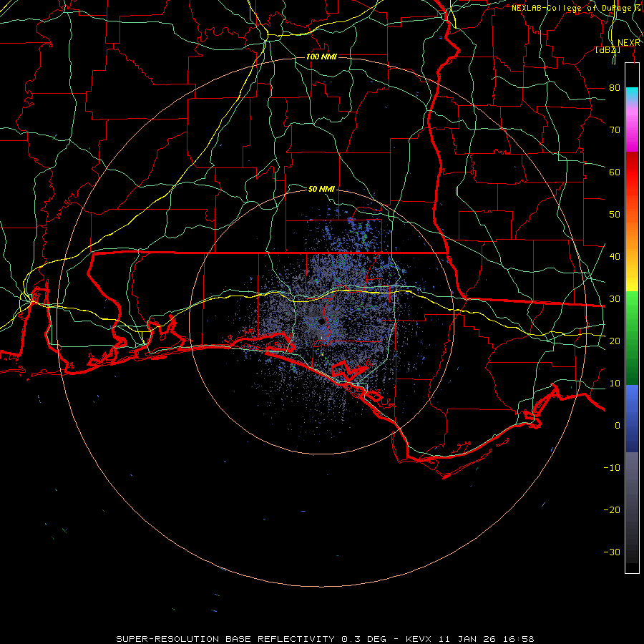Click the magenta segment of the color bar
This screenshot has height=644, width=644.
(x=632, y=134)
